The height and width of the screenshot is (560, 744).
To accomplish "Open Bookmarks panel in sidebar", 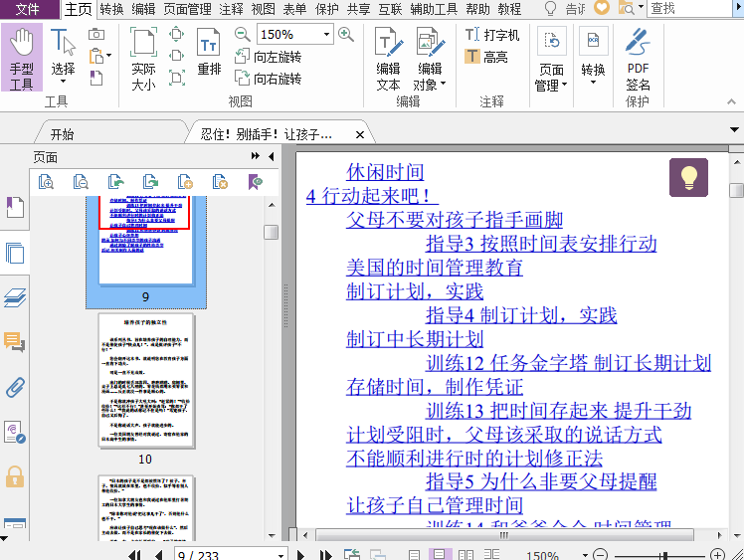I will [x=15, y=208].
